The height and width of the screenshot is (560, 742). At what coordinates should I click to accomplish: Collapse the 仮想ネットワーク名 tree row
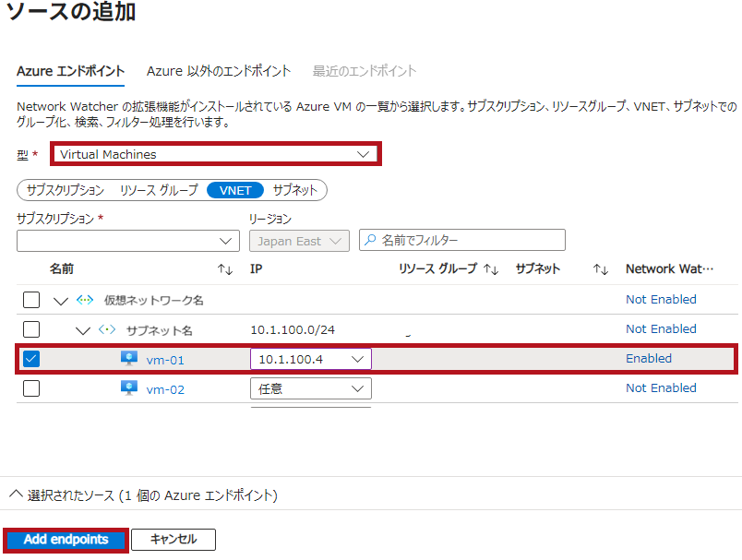tap(61, 301)
